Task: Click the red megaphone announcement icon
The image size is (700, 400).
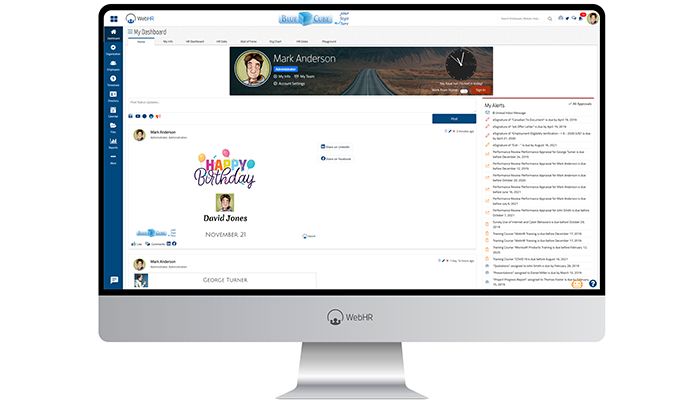Action: pyautogui.click(x=158, y=116)
